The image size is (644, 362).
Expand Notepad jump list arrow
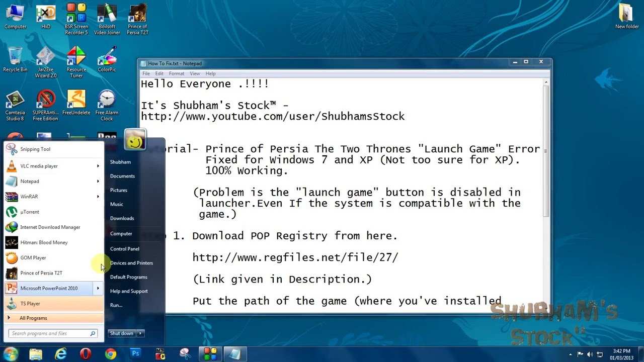pos(98,181)
